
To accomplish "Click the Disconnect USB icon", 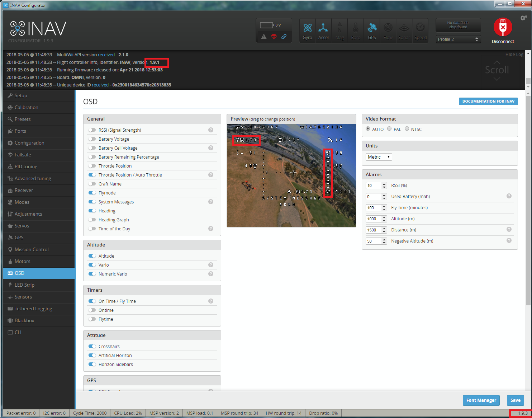I will (x=503, y=27).
